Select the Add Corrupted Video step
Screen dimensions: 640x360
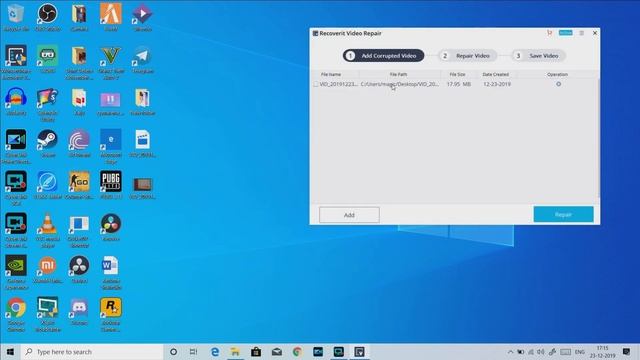[x=383, y=56]
